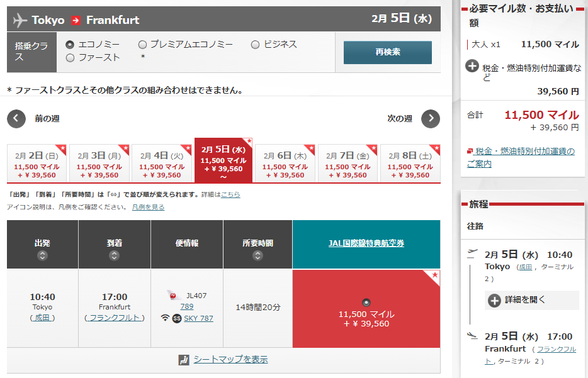The width and height of the screenshot is (588, 378).
Task: Open the フランクフルト link in itinerary panel
Action: click(530, 355)
